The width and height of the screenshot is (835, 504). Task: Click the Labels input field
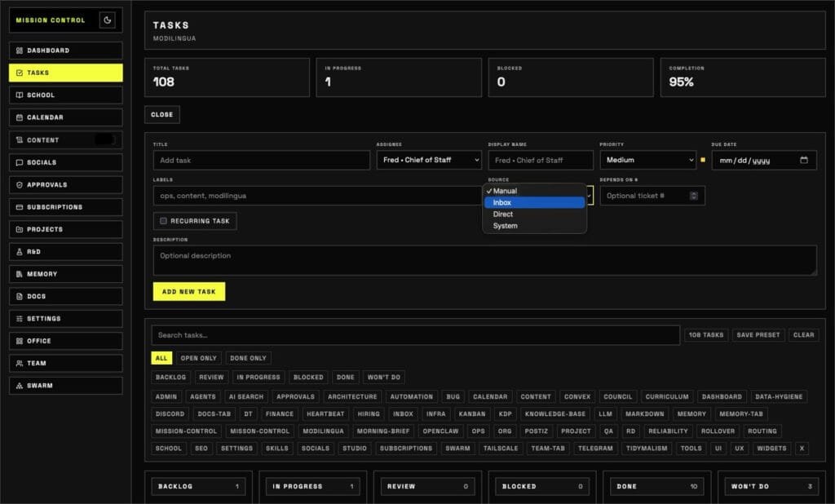click(x=318, y=196)
